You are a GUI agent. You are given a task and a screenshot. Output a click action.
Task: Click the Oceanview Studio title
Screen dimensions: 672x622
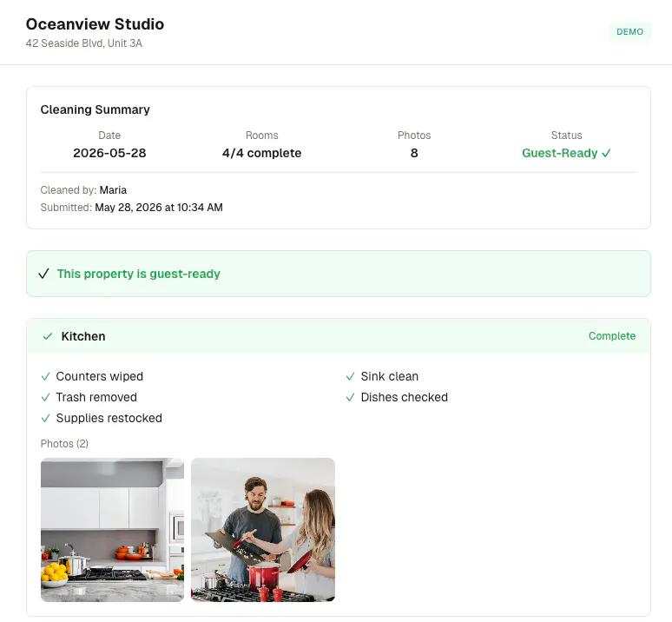click(95, 24)
